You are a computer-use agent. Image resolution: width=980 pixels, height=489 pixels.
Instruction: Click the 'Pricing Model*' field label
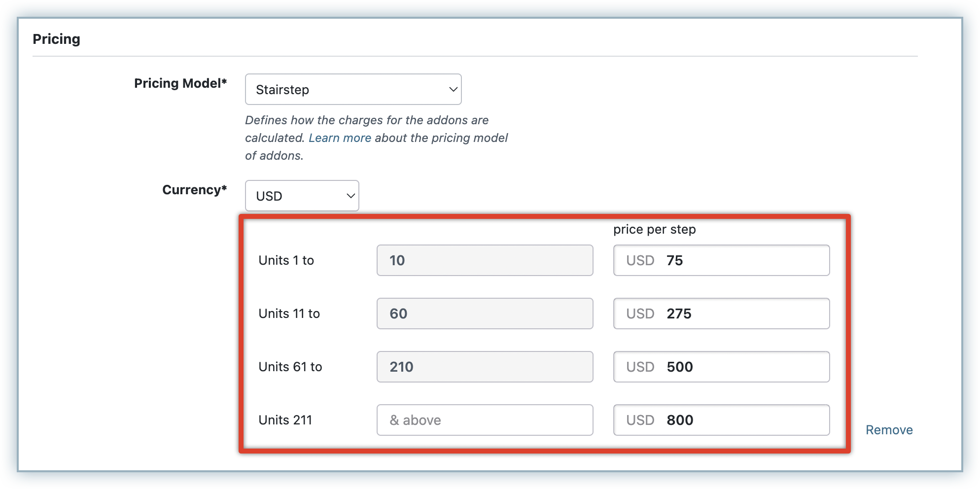180,83
